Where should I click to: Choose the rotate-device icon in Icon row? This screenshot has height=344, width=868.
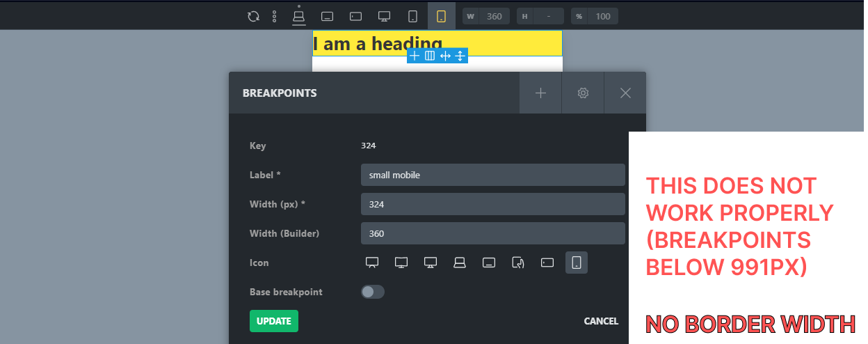(x=518, y=263)
